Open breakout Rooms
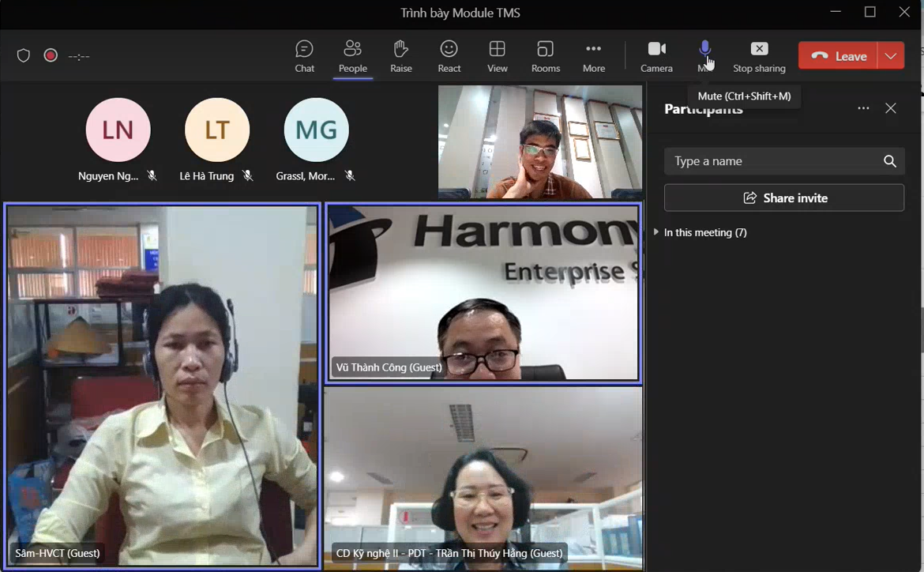The image size is (924, 572). pos(545,56)
